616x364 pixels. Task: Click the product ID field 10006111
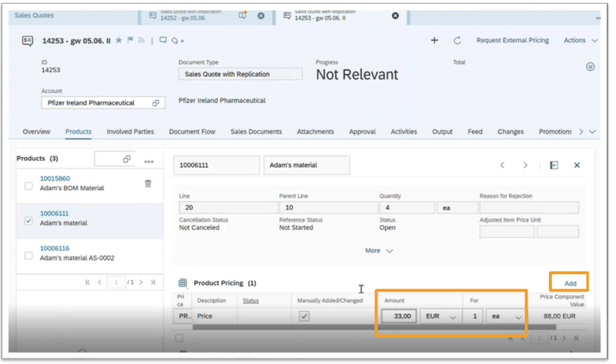click(216, 165)
